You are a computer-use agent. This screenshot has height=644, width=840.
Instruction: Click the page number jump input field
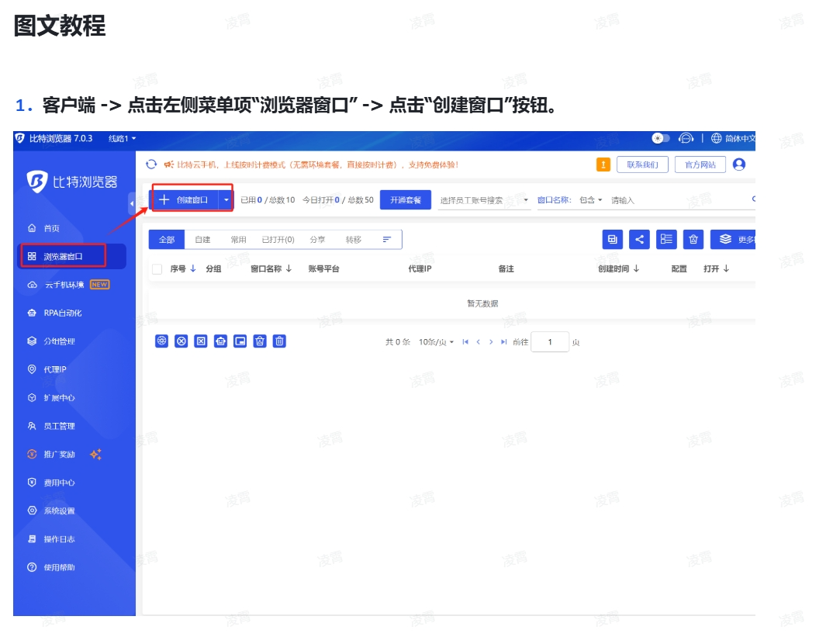(x=550, y=342)
